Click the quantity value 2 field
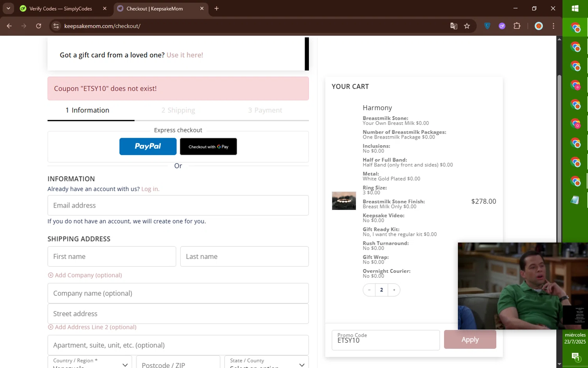The height and width of the screenshot is (368, 588). pos(381,290)
